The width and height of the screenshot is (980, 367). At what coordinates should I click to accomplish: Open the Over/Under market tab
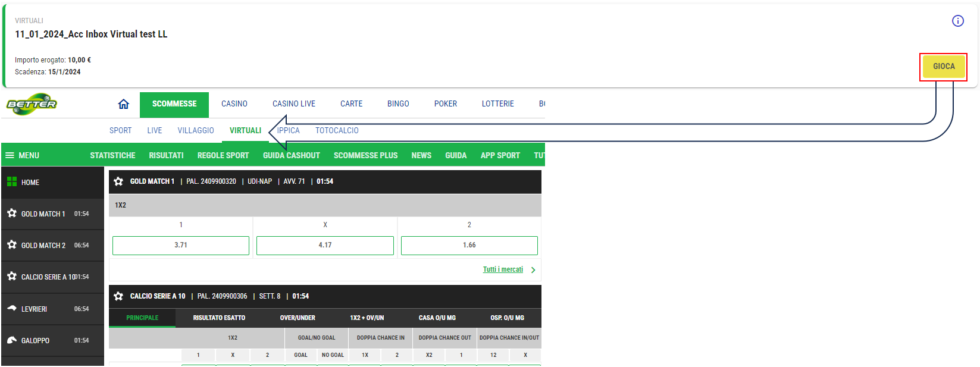pyautogui.click(x=298, y=318)
